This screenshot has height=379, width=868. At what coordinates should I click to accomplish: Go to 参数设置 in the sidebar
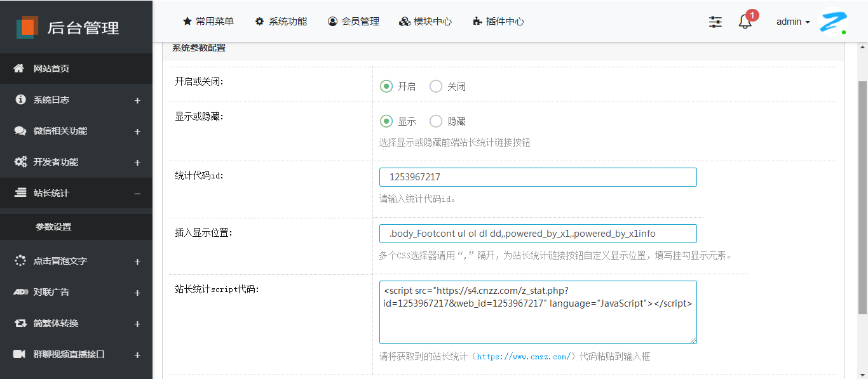[x=53, y=227]
